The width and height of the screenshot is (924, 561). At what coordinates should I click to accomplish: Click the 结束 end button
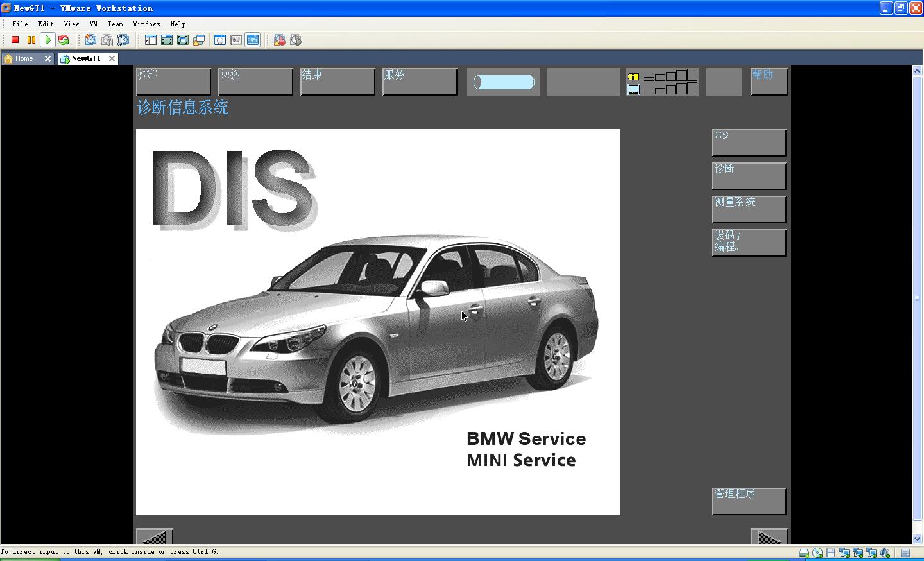point(338,82)
